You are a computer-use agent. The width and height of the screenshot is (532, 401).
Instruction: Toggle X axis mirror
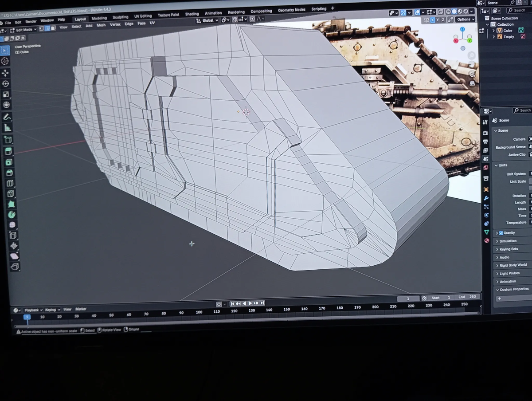click(433, 20)
